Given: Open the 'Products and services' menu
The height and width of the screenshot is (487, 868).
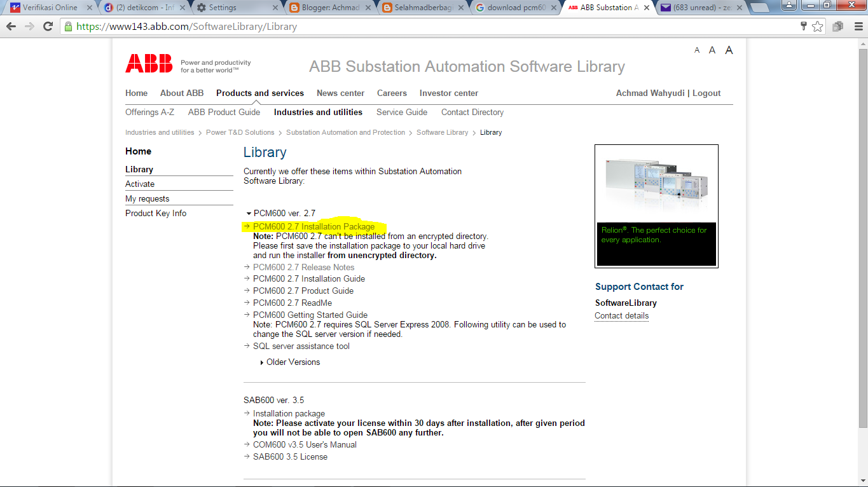Looking at the screenshot, I should coord(259,93).
